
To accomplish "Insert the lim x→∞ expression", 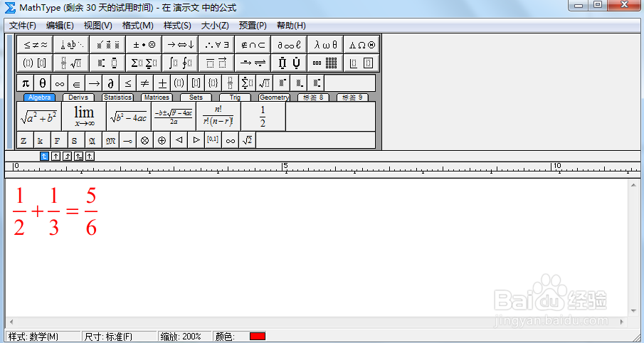I will click(x=84, y=116).
